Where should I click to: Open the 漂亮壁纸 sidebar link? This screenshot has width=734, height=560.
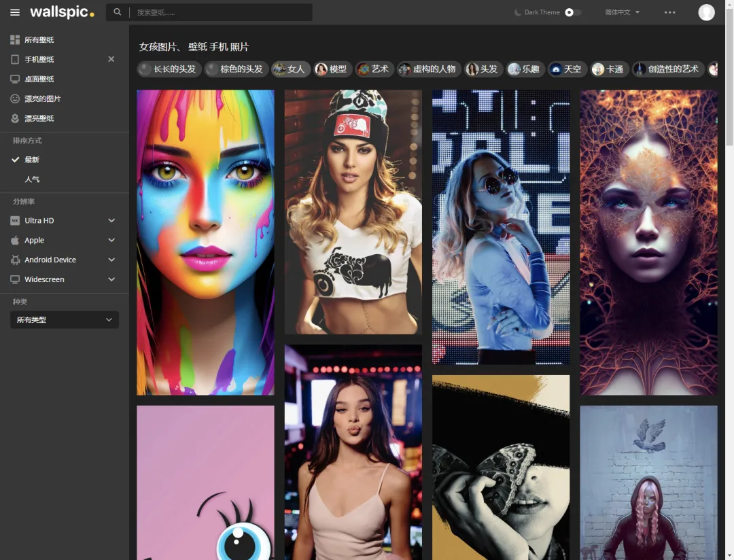pyautogui.click(x=39, y=118)
